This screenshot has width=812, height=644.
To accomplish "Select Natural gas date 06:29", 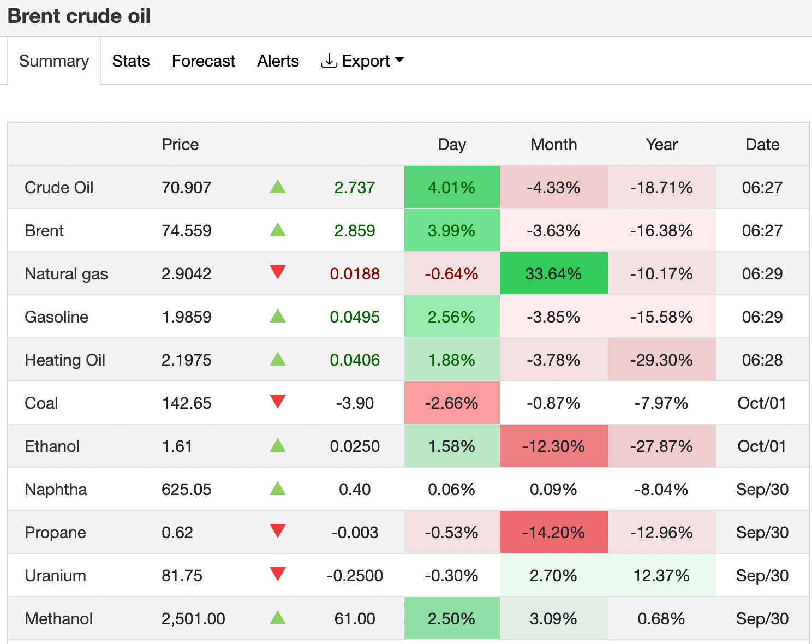I will point(762,274).
